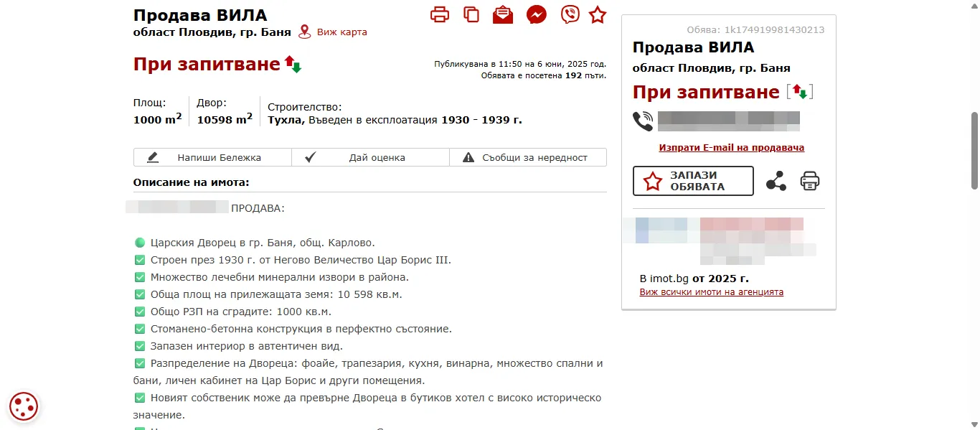Click price change arrows beside main price
This screenshot has height=430, width=980.
293,64
